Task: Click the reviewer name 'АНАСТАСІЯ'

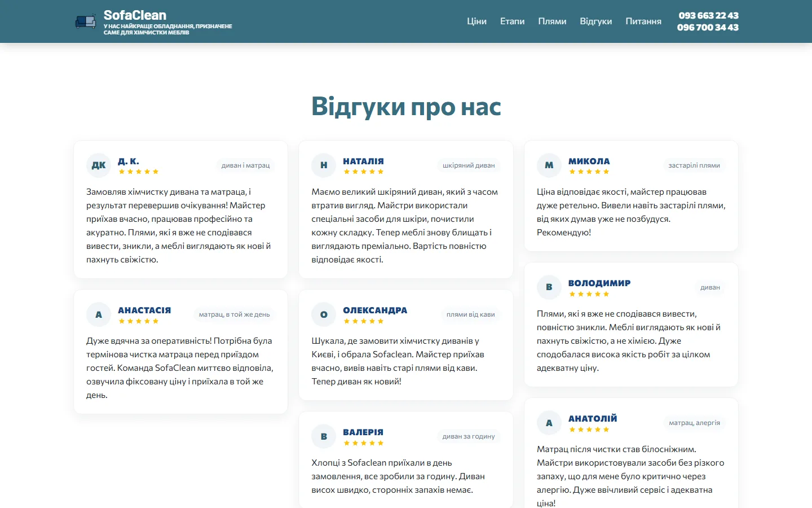Action: pyautogui.click(x=144, y=310)
